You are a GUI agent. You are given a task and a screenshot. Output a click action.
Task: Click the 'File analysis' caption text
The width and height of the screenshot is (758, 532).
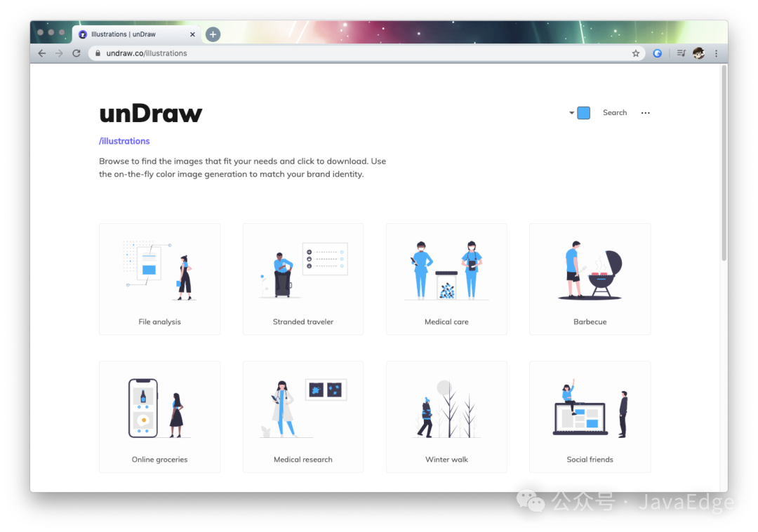click(159, 322)
